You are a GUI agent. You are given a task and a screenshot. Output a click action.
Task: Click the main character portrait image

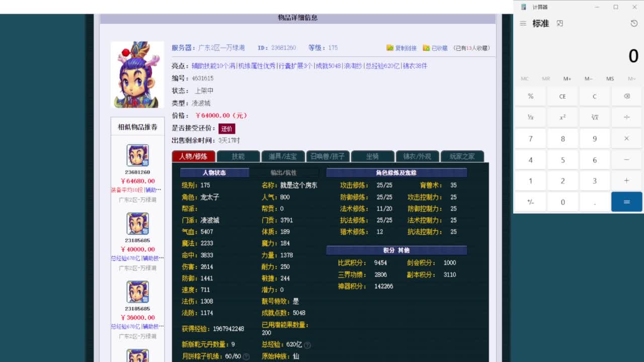tap(137, 74)
